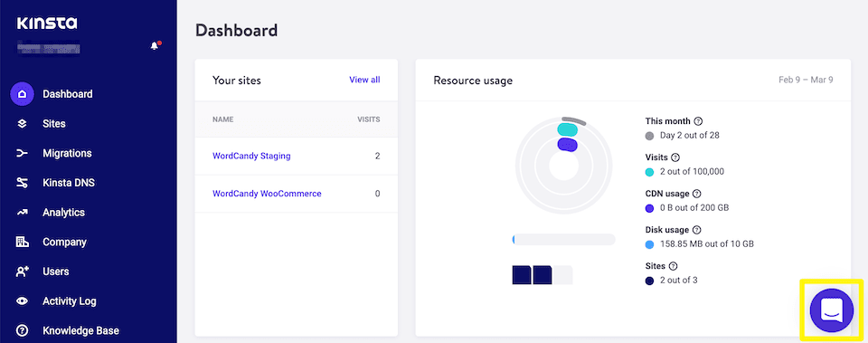Click the Your sites card title
The image size is (868, 343).
pos(236,81)
